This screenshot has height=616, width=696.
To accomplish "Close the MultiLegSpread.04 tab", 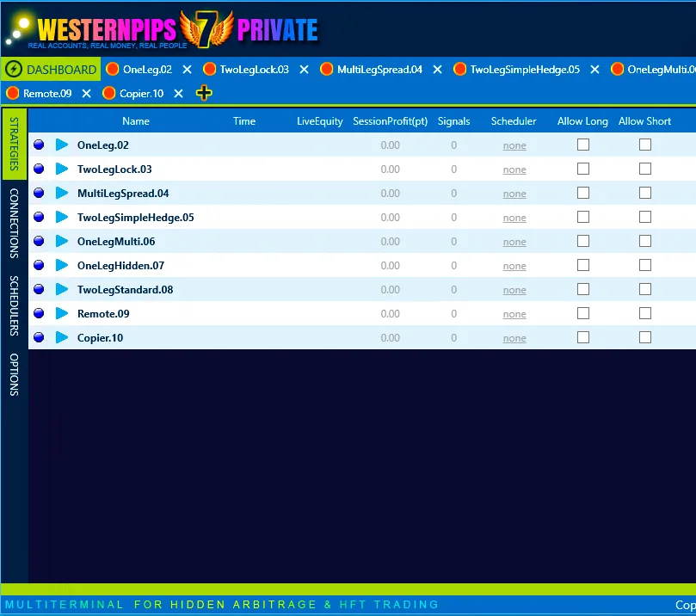I will pyautogui.click(x=437, y=70).
